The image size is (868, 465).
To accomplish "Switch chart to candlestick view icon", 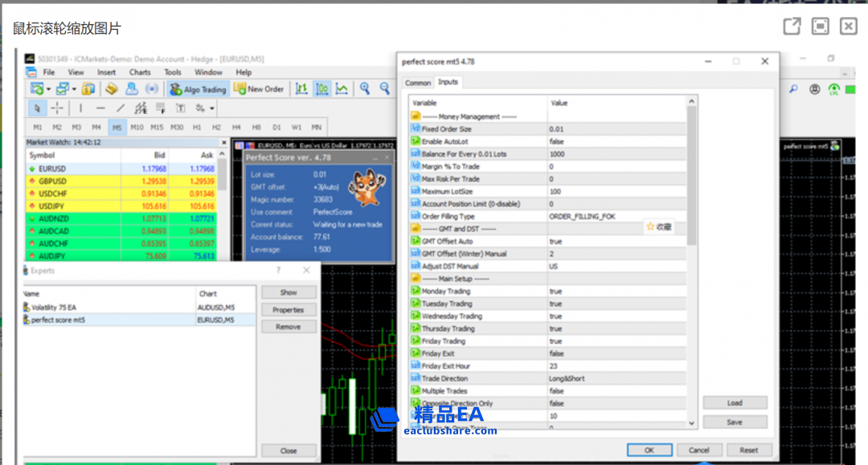I will point(321,89).
